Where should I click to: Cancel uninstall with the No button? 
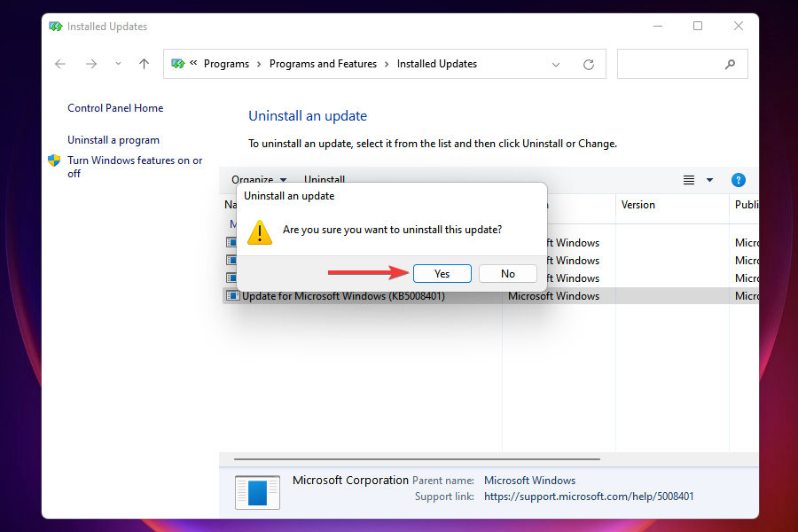[x=507, y=273]
